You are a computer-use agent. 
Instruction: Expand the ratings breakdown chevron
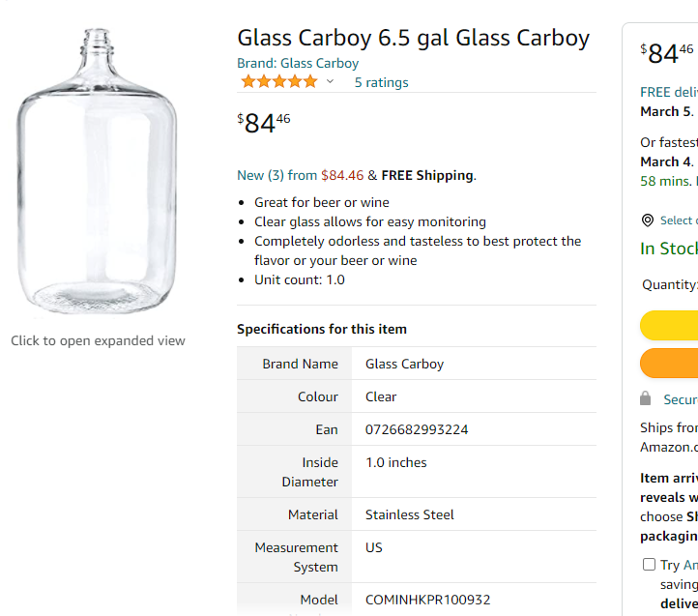coord(330,81)
